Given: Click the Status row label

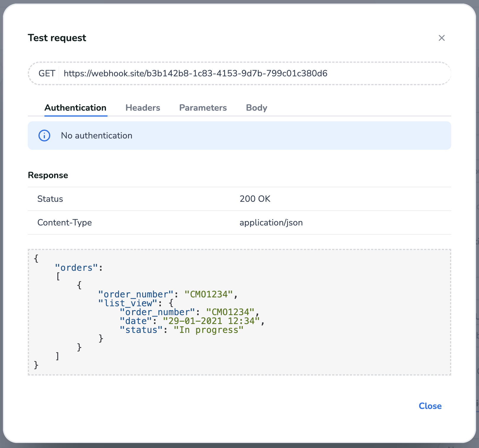Looking at the screenshot, I should point(50,199).
